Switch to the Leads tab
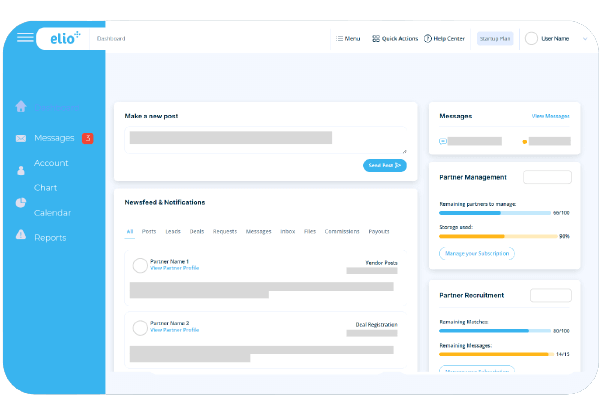The width and height of the screenshot is (602, 414). point(173,231)
